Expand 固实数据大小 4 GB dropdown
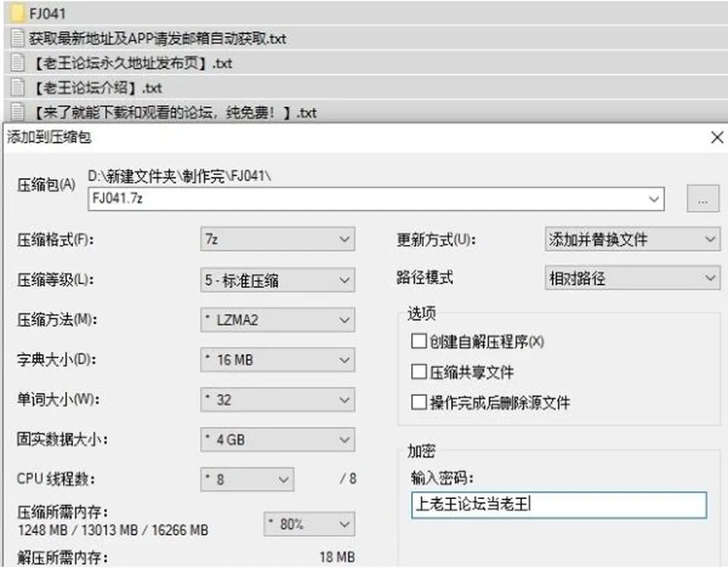Screen dimensions: 728x568 coord(278,439)
